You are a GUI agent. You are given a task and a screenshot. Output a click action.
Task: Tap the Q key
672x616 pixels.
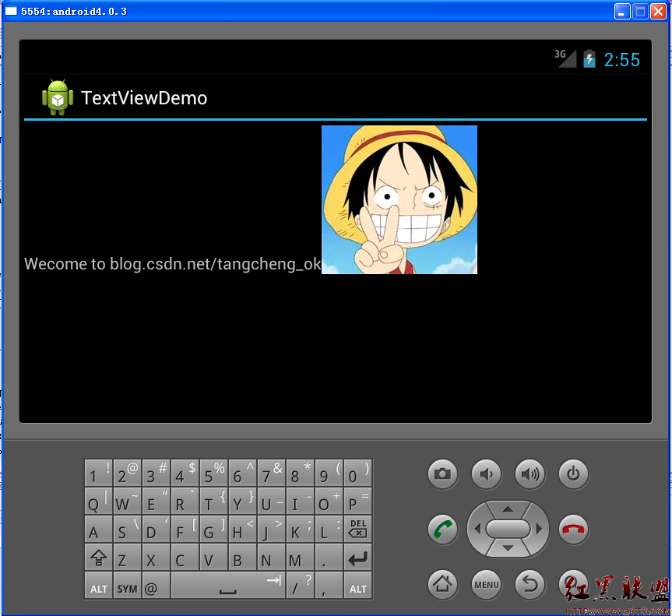tap(99, 501)
